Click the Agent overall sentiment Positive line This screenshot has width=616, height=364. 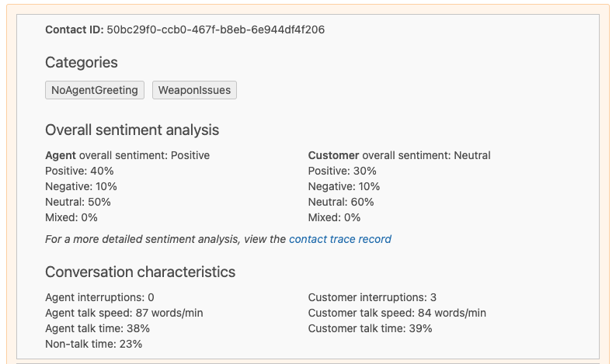click(127, 155)
